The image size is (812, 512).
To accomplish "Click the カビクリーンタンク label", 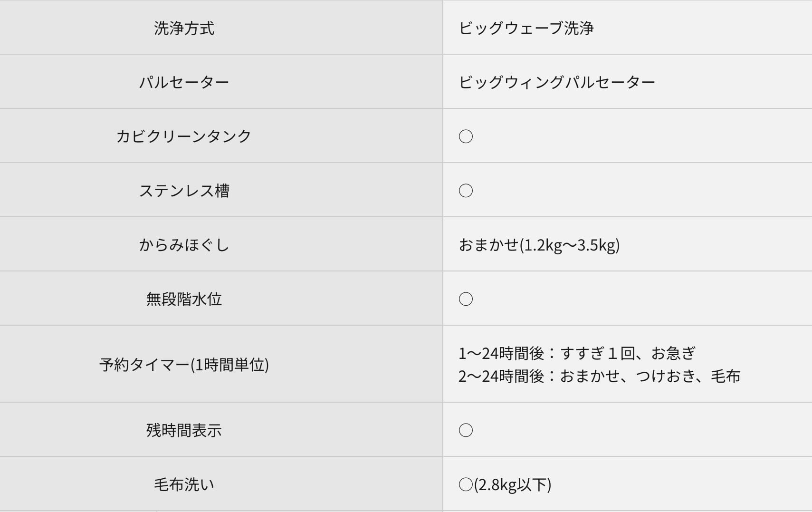I will tap(184, 136).
